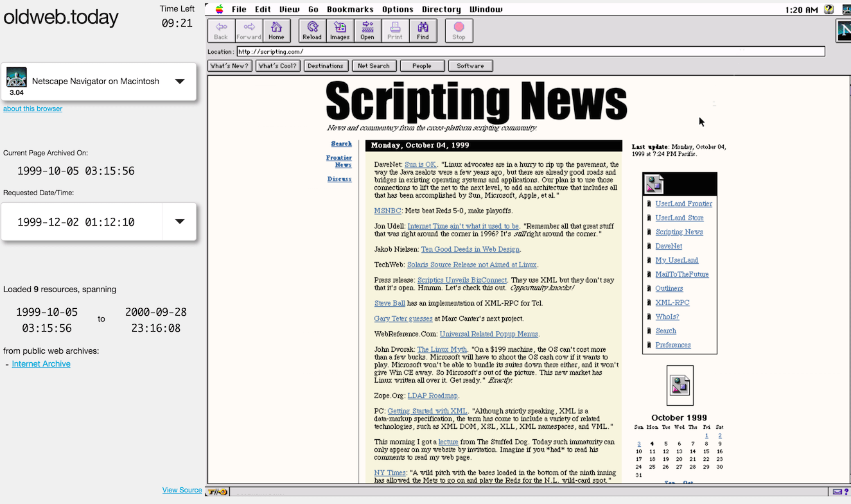Open the Steve Ball link
The height and width of the screenshot is (504, 851).
389,304
